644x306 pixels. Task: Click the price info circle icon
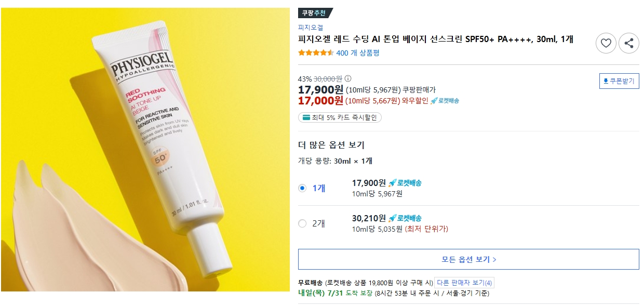348,79
